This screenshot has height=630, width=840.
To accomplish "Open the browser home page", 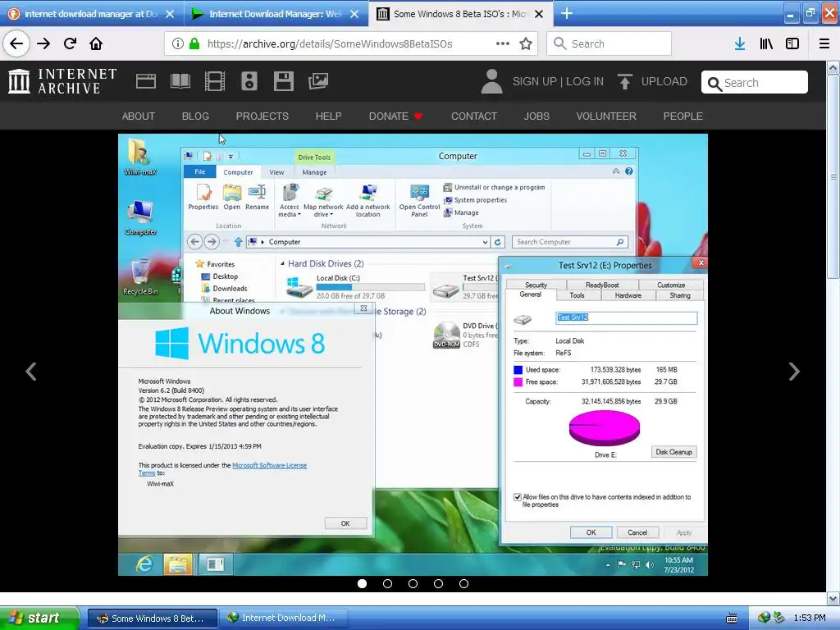I will (96, 44).
